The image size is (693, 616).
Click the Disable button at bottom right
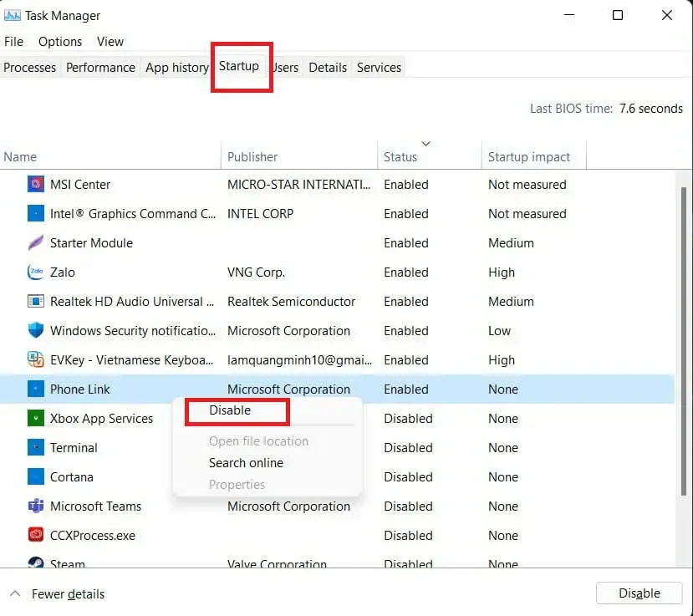pos(639,593)
